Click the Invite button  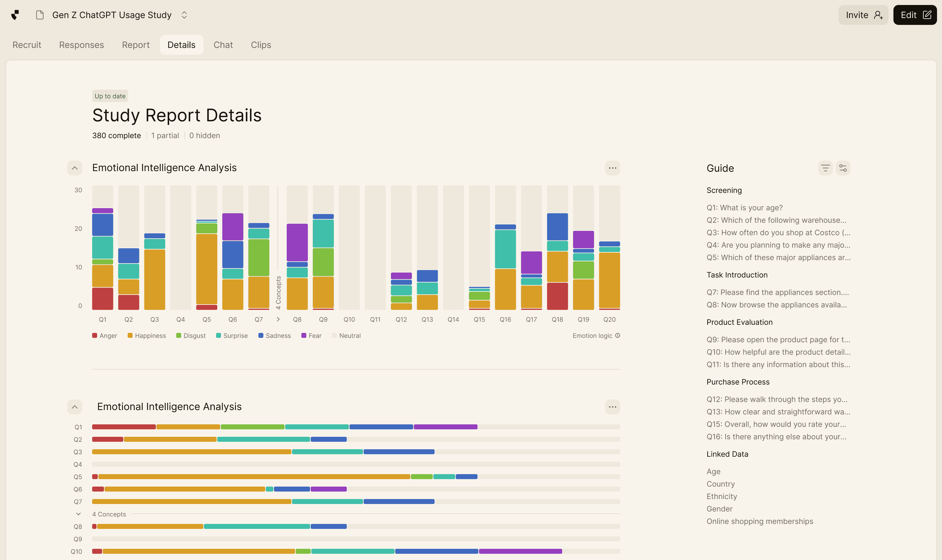(x=863, y=15)
